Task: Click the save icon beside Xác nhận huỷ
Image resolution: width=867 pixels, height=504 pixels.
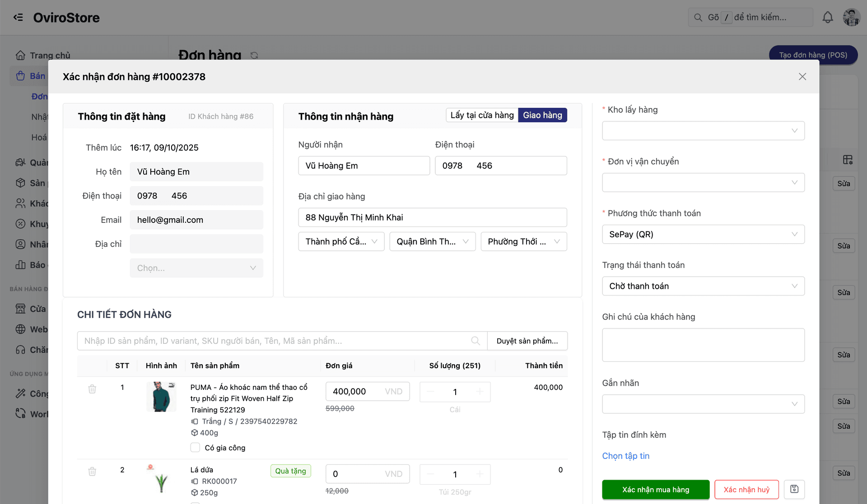Action: pyautogui.click(x=794, y=489)
